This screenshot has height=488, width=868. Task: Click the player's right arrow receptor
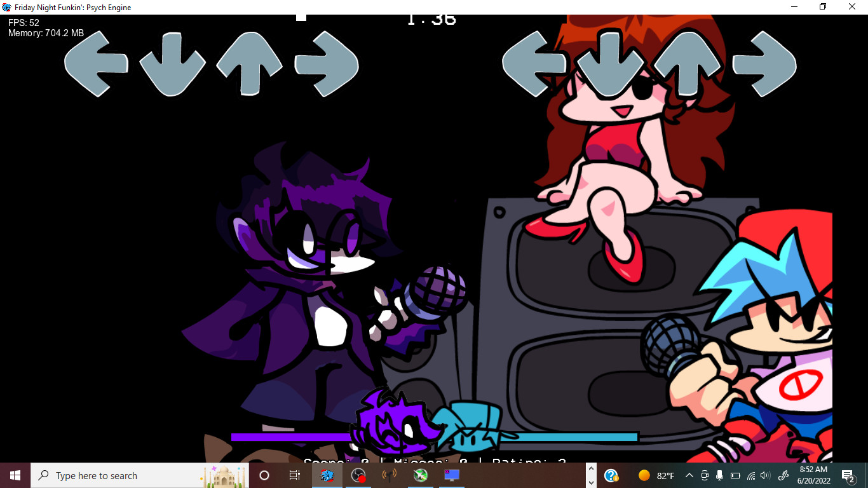(764, 64)
